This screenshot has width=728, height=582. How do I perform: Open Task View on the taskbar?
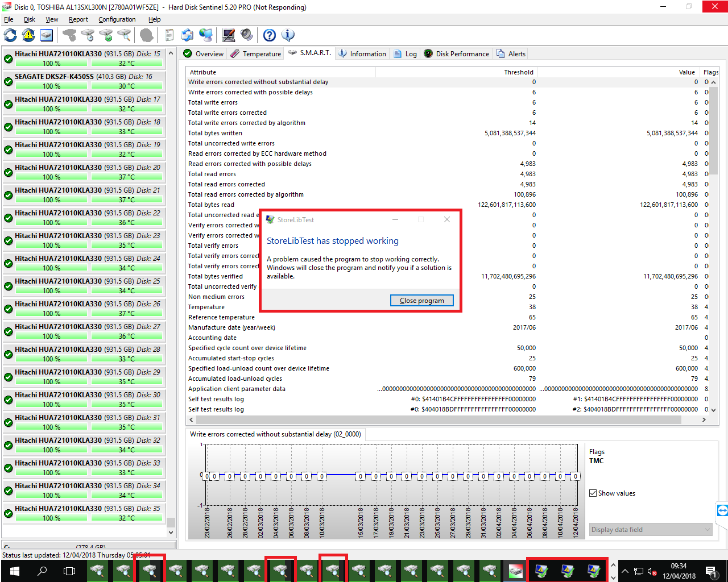pos(69,571)
